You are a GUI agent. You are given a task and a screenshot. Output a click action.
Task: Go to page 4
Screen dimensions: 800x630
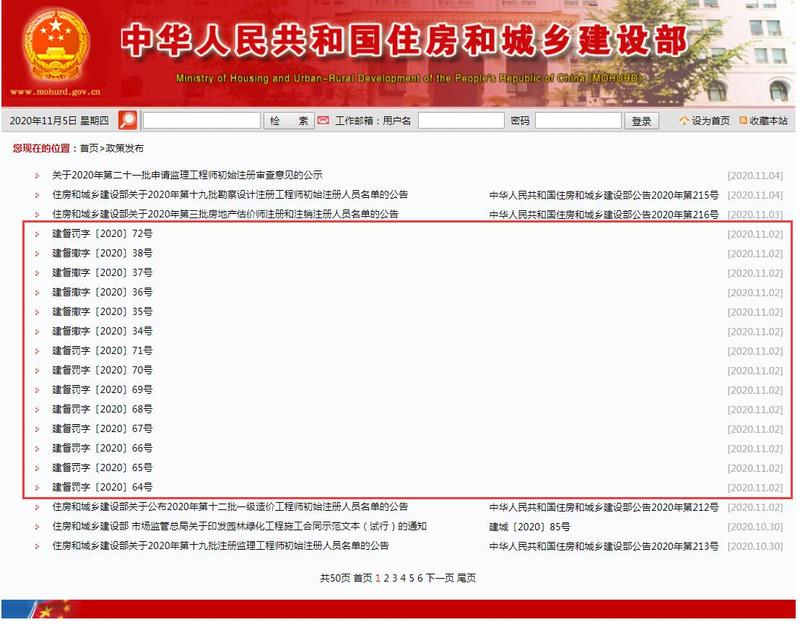403,578
